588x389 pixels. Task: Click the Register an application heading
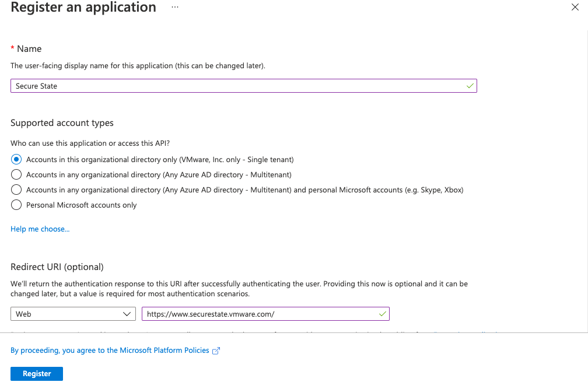[x=82, y=8]
